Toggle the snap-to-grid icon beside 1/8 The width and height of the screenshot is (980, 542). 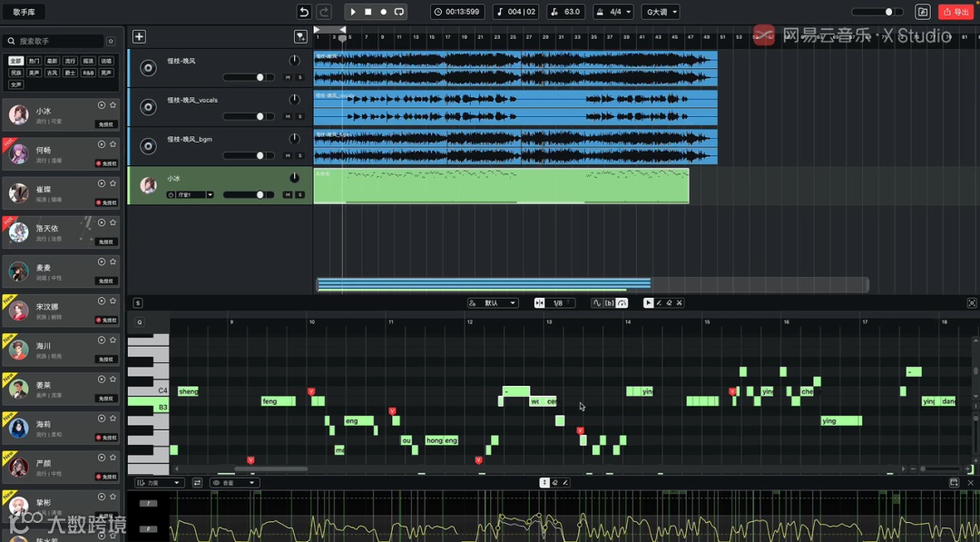click(539, 303)
